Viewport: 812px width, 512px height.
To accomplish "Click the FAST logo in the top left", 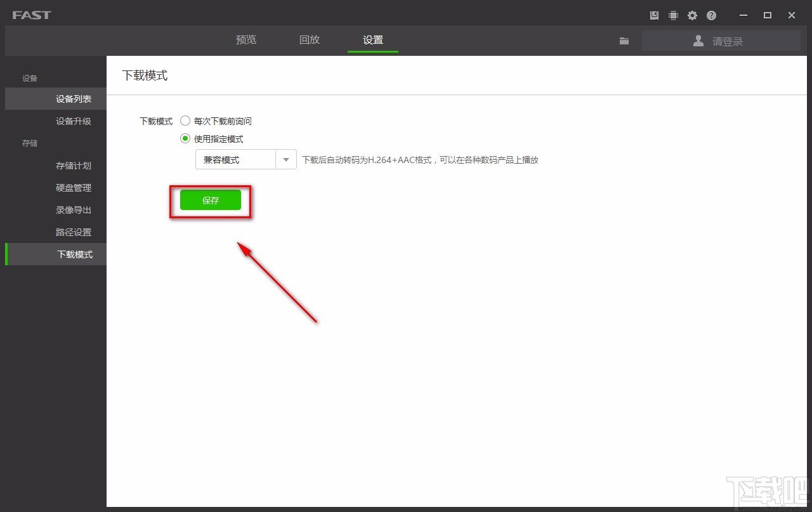I will [x=30, y=14].
